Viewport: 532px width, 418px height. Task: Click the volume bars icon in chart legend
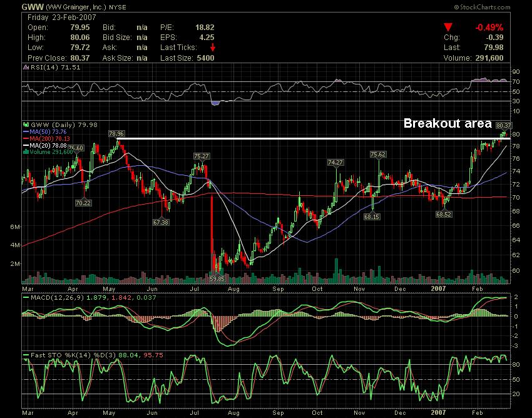tap(26, 151)
